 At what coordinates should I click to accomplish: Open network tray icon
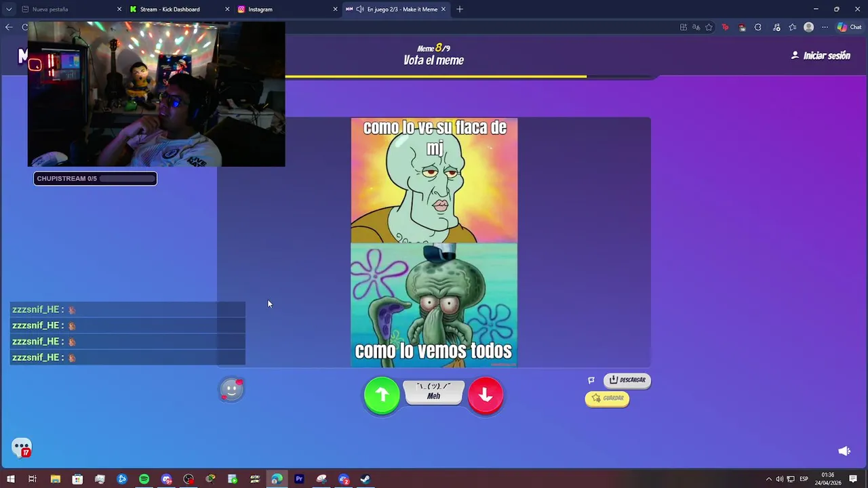791,479
